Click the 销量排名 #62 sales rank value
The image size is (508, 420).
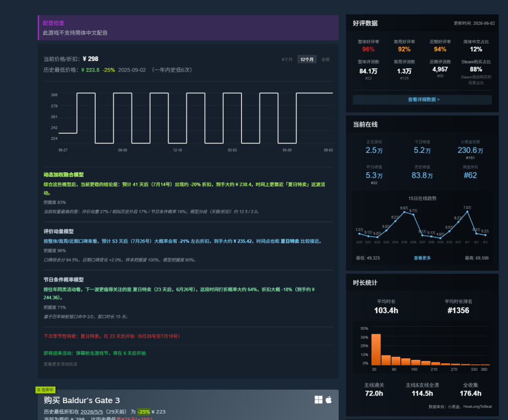coord(470,175)
